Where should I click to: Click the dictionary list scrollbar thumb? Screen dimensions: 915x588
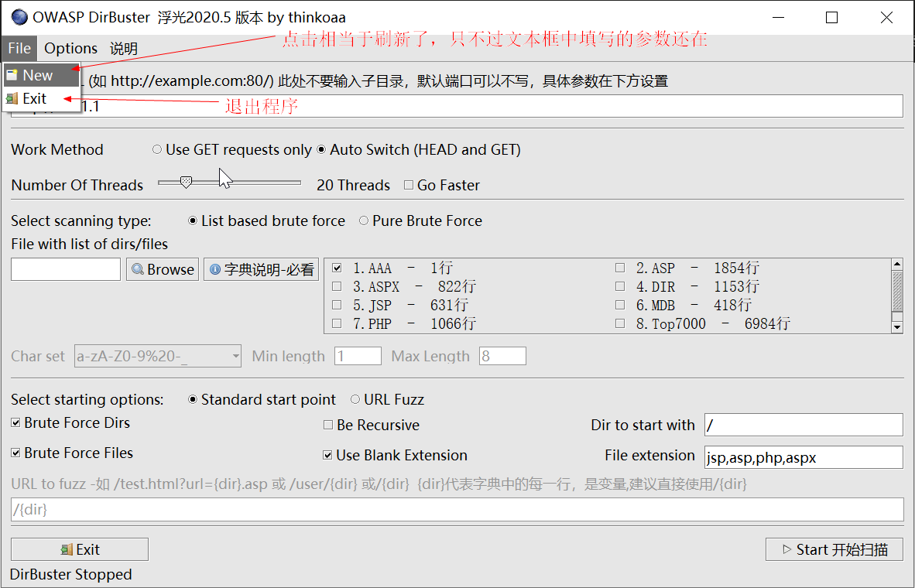[897, 290]
